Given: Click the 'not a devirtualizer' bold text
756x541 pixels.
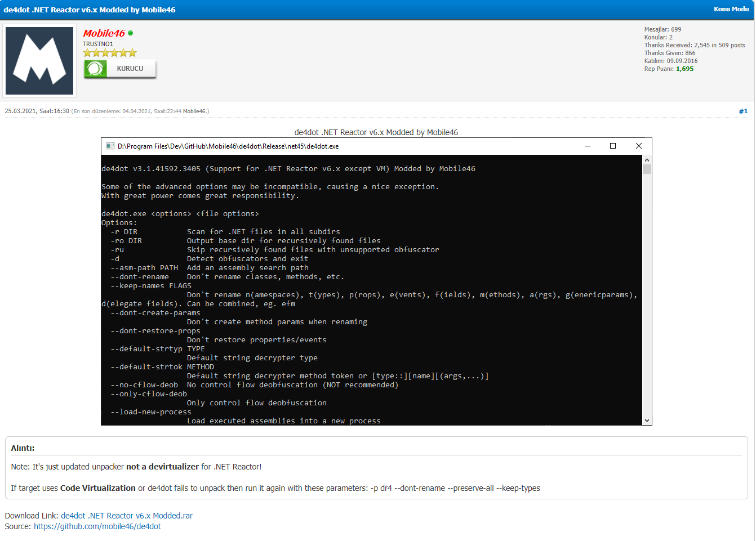Looking at the screenshot, I should [162, 467].
